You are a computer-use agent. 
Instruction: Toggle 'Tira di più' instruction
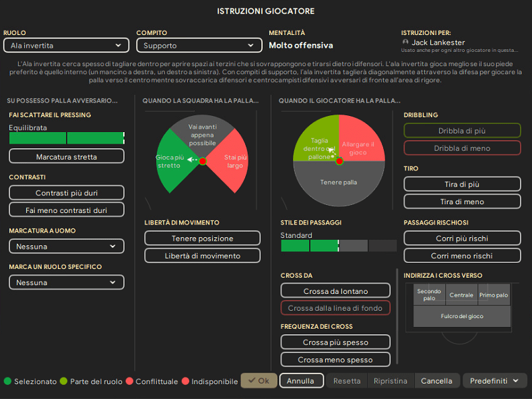(x=462, y=184)
